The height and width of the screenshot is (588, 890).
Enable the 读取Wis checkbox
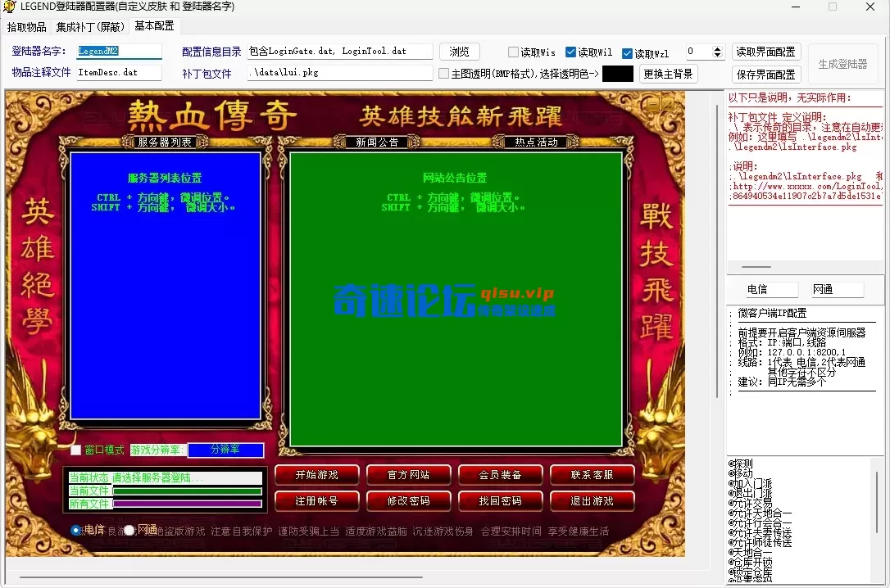513,52
